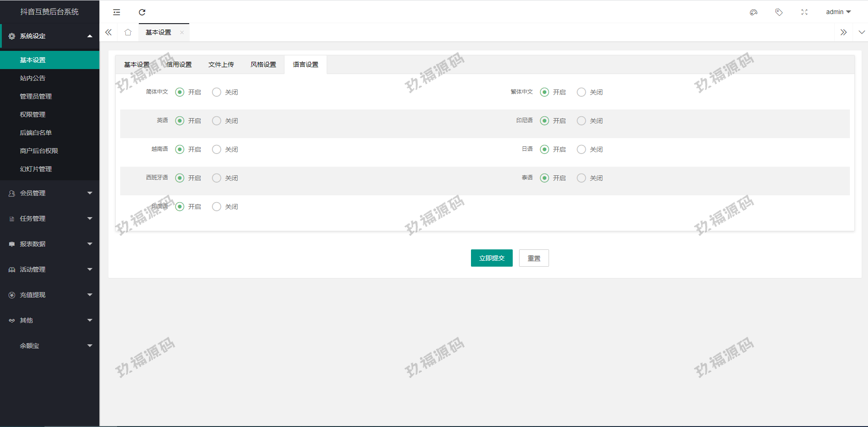
Task: Click the refresh page icon
Action: [x=142, y=12]
